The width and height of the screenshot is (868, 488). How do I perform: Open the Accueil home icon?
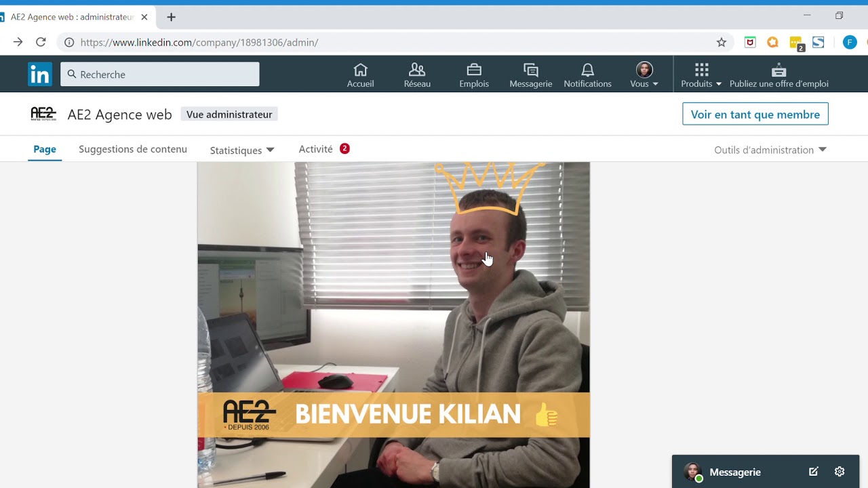pos(361,75)
